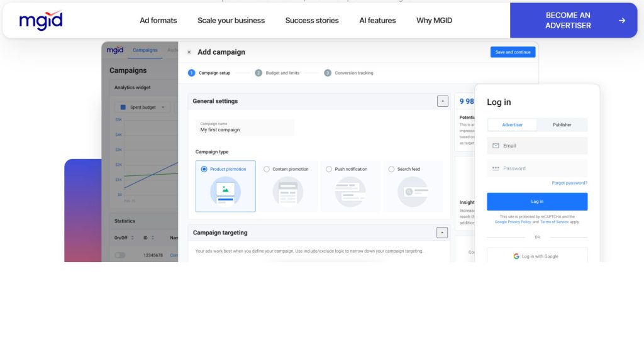
Task: Open the Ad formats menu
Action: 158,21
